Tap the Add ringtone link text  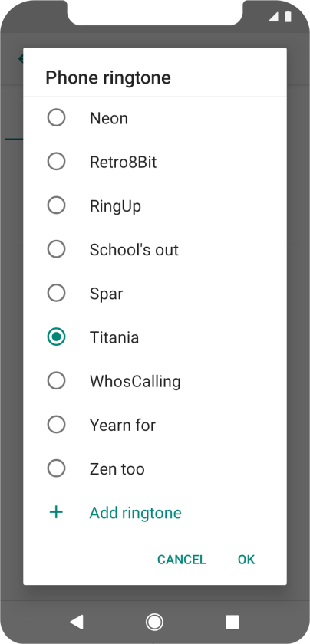coord(136,513)
